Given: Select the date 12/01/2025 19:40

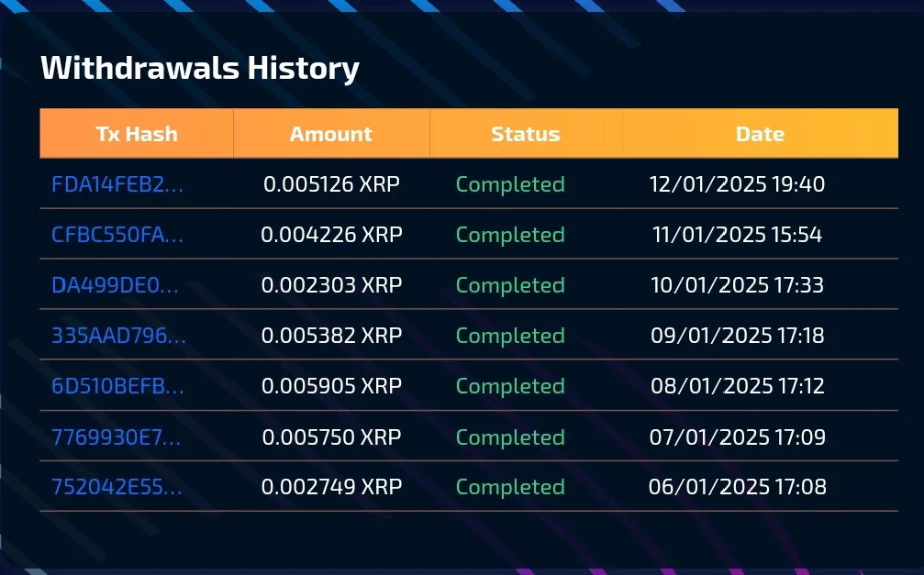Looking at the screenshot, I should pos(737,184).
